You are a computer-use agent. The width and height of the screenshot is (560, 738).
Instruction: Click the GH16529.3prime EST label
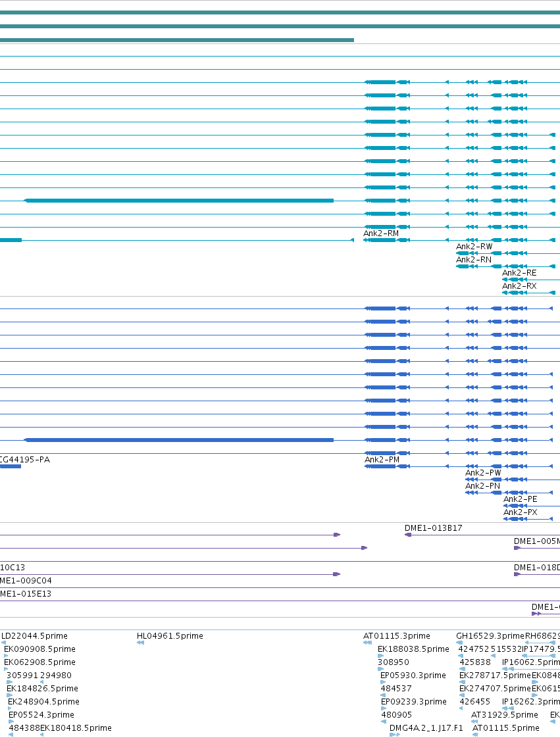coord(490,636)
